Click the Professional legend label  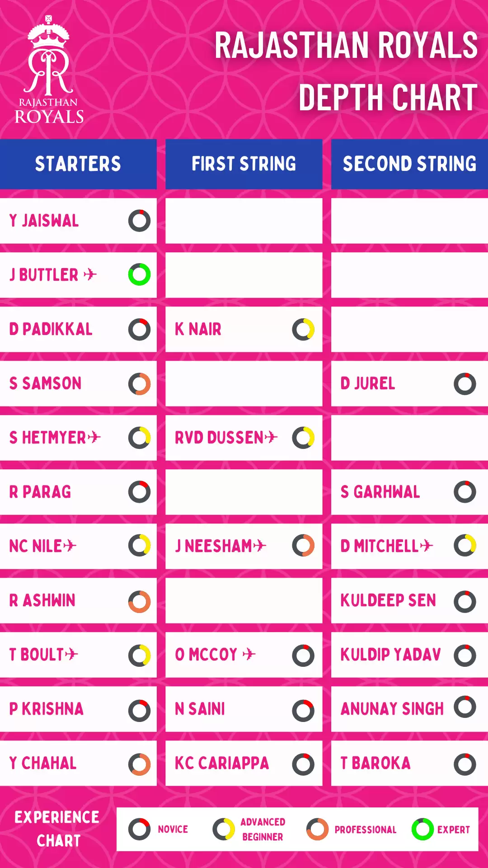[x=365, y=830]
